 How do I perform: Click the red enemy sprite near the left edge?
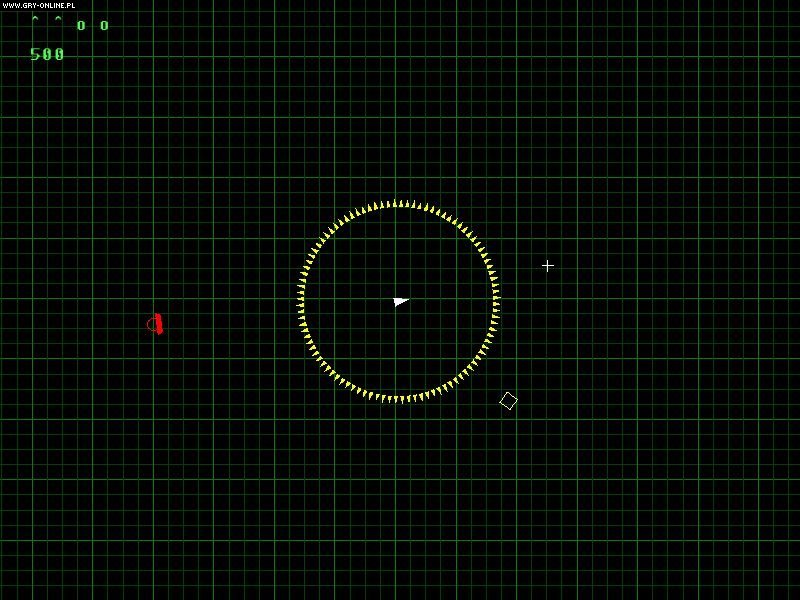pos(158,322)
